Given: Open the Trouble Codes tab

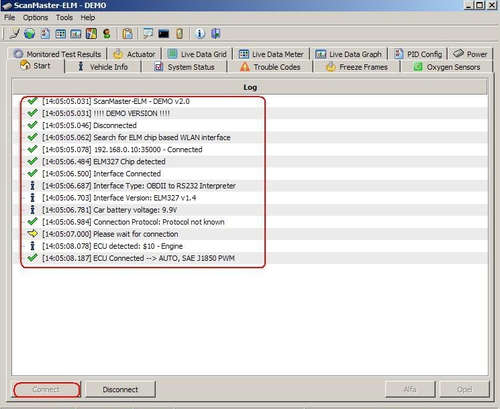Looking at the screenshot, I should [270, 67].
